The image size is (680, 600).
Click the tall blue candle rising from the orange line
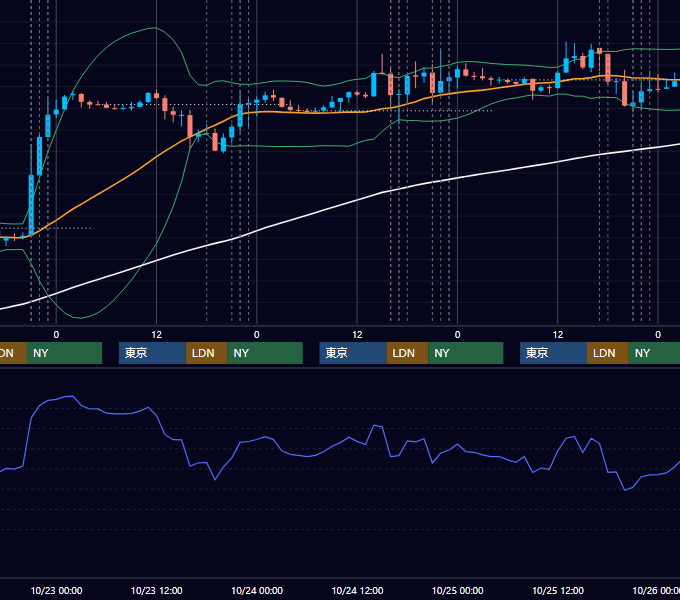click(31, 204)
